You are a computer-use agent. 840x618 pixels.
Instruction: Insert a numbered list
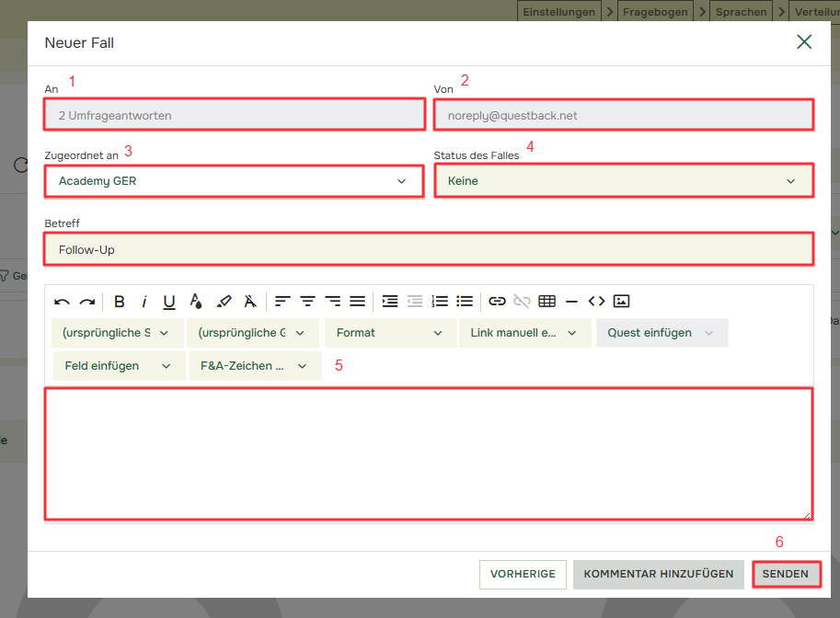[440, 301]
